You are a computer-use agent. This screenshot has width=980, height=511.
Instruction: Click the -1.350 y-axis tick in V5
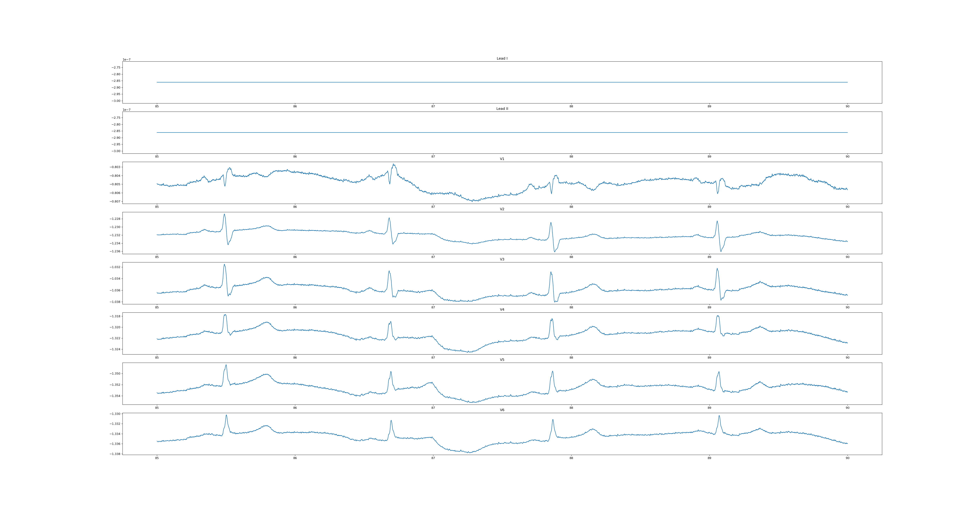[x=115, y=374]
